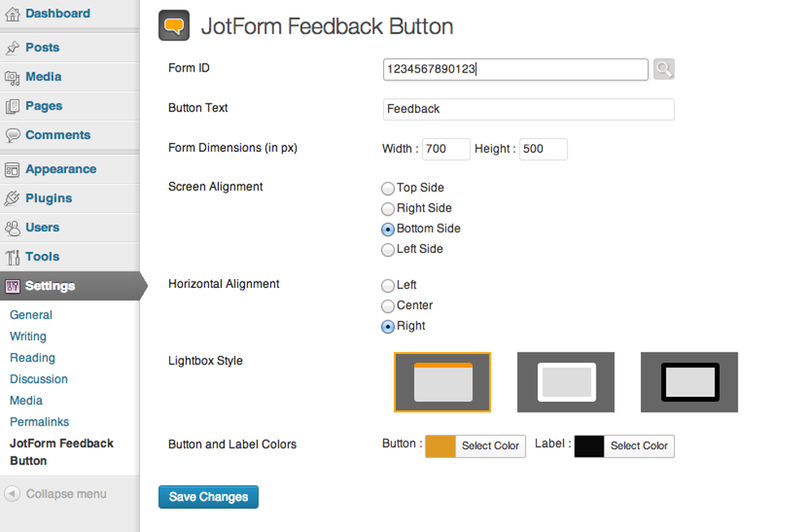
Task: Open the Permalinks settings page
Action: (39, 421)
